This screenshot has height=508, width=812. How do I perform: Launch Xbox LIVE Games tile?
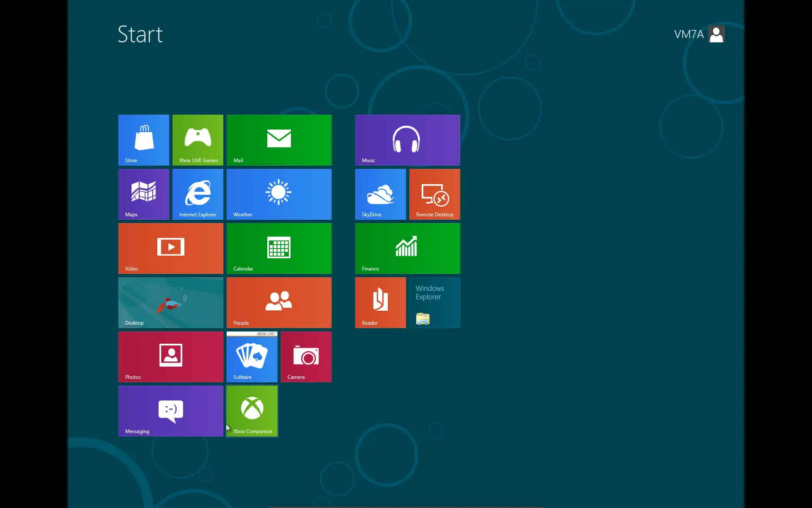[x=198, y=140]
